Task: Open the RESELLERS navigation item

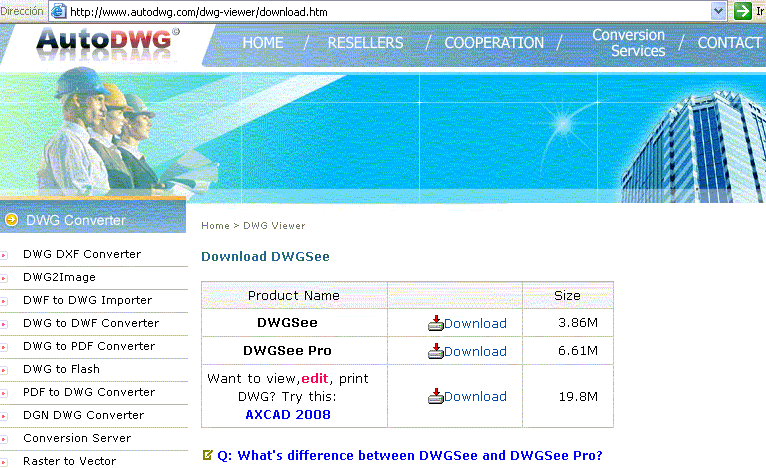Action: point(365,43)
